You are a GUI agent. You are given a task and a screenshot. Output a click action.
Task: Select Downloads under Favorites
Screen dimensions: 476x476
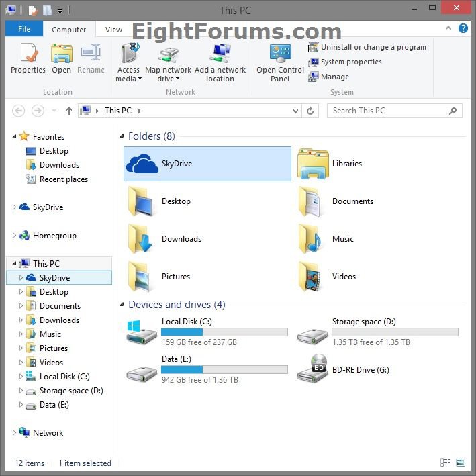click(59, 165)
